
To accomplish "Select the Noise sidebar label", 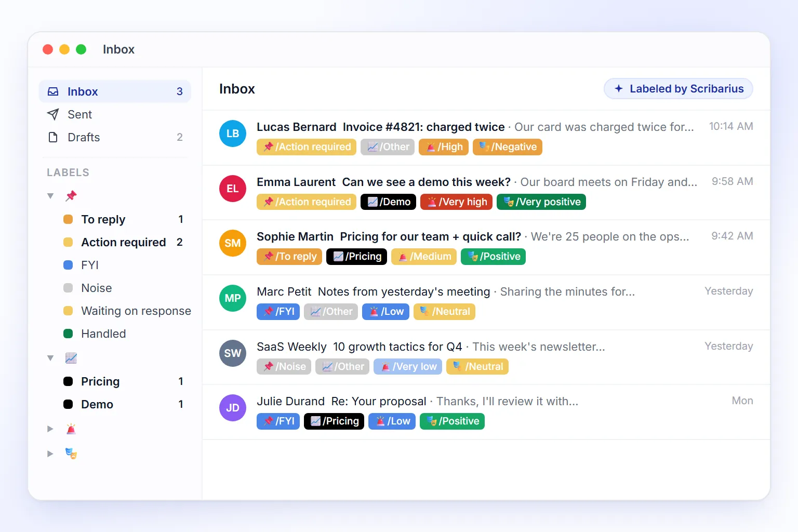I will click(124, 288).
